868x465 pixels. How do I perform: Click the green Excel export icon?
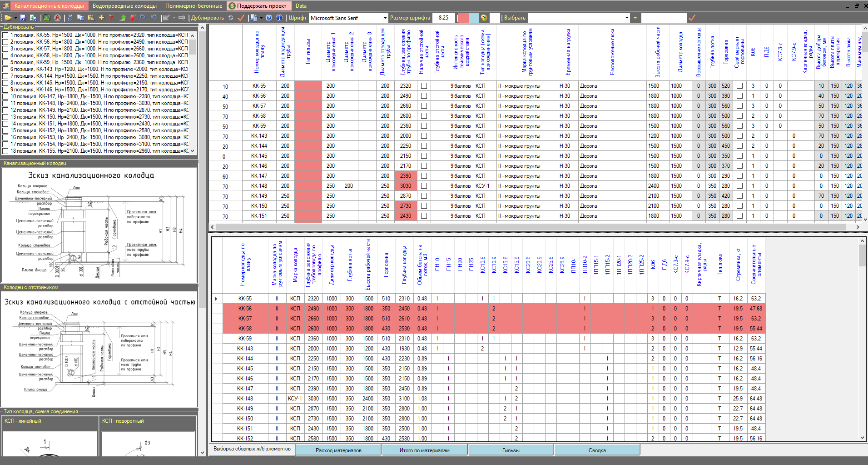point(46,18)
